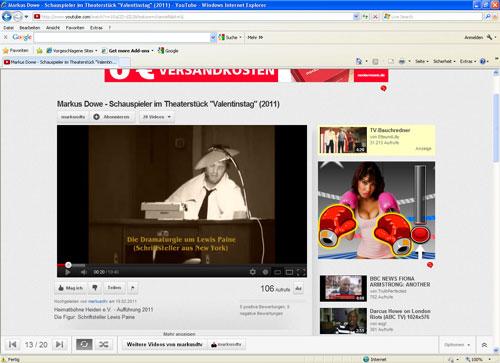Click the browser Forward arrow
This screenshot has height=363, width=500.
17,16
